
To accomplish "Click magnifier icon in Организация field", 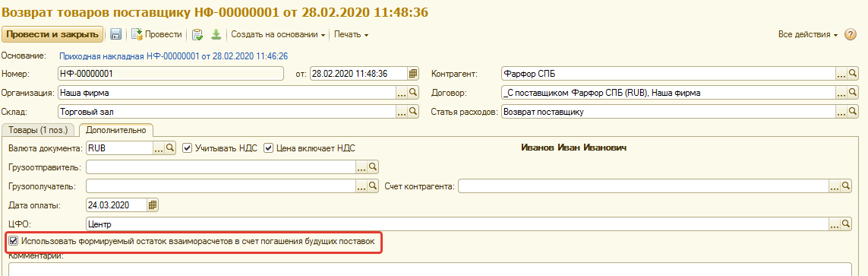I will pyautogui.click(x=412, y=93).
